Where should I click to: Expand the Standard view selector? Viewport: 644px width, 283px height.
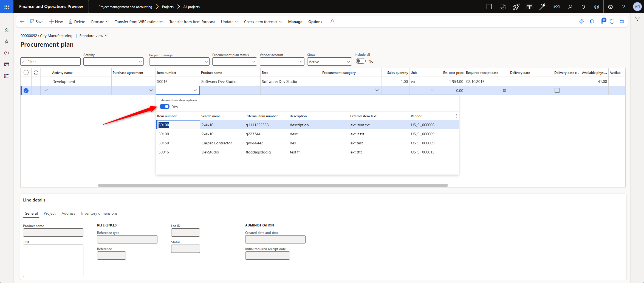click(94, 36)
